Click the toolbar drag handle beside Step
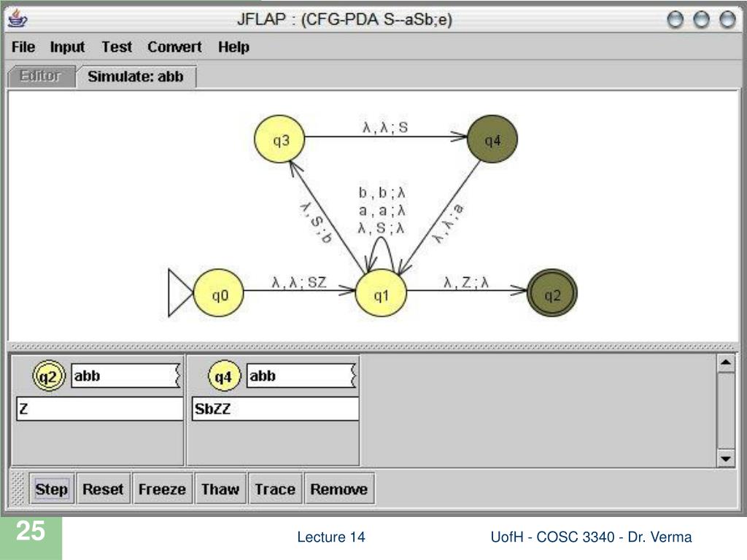 [x=18, y=489]
